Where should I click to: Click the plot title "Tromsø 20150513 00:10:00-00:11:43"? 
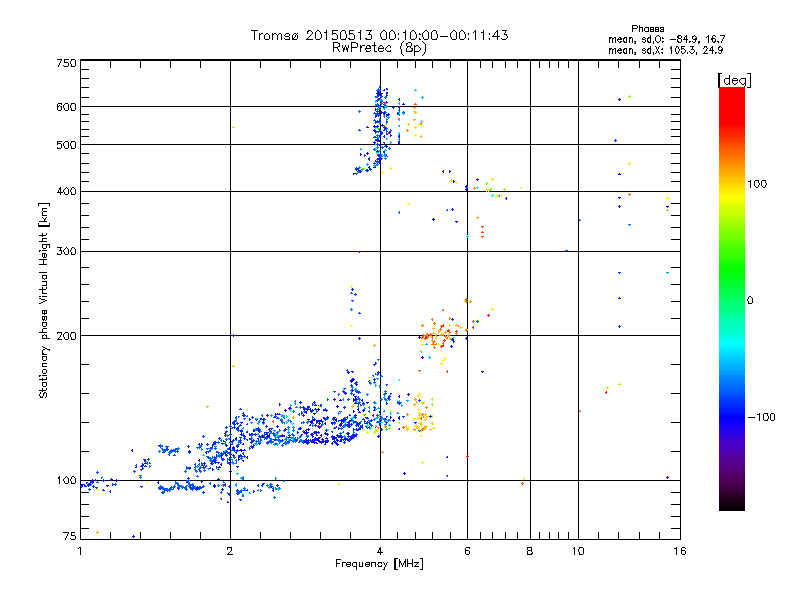coord(379,35)
